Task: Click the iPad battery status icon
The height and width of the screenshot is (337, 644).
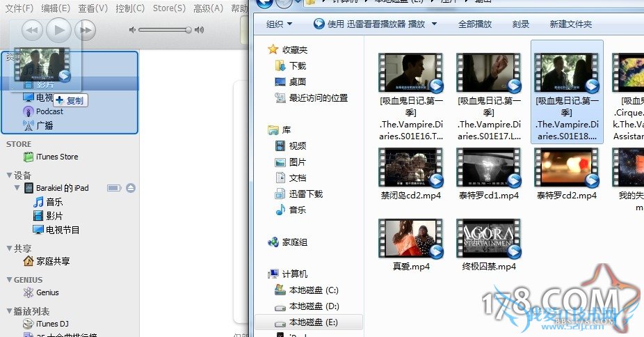Action: 114,188
